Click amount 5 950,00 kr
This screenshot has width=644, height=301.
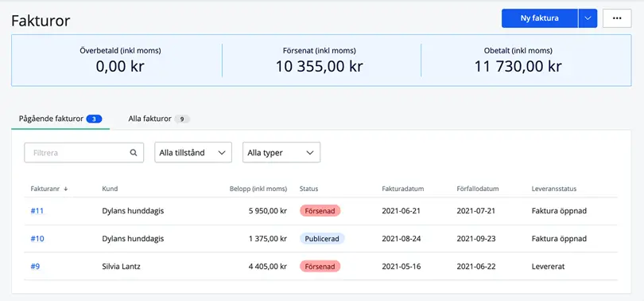pos(268,211)
